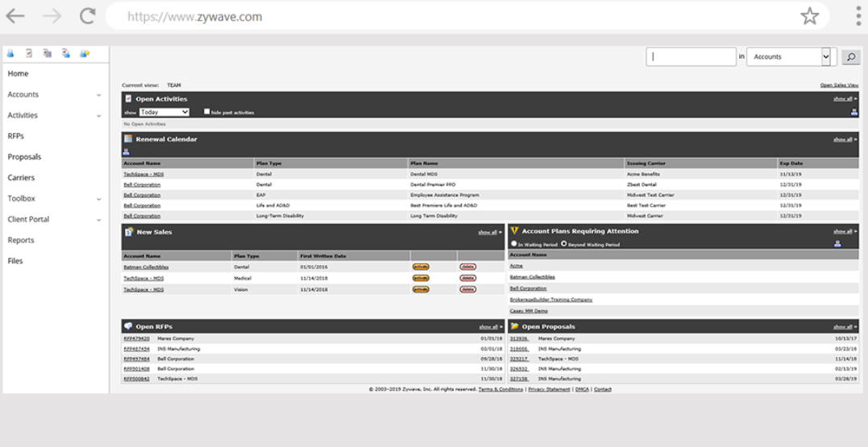Click the Open Proposals folder icon
868x447 pixels.
point(515,326)
